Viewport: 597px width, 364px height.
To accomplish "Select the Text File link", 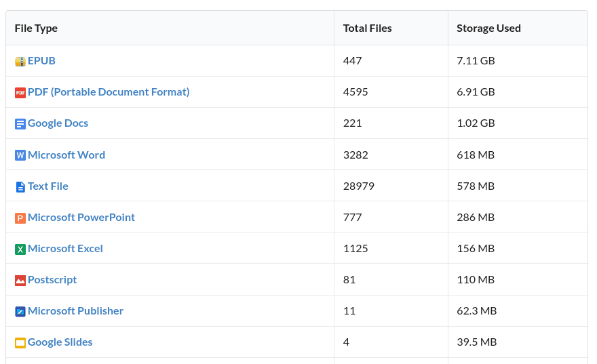I will (x=48, y=186).
